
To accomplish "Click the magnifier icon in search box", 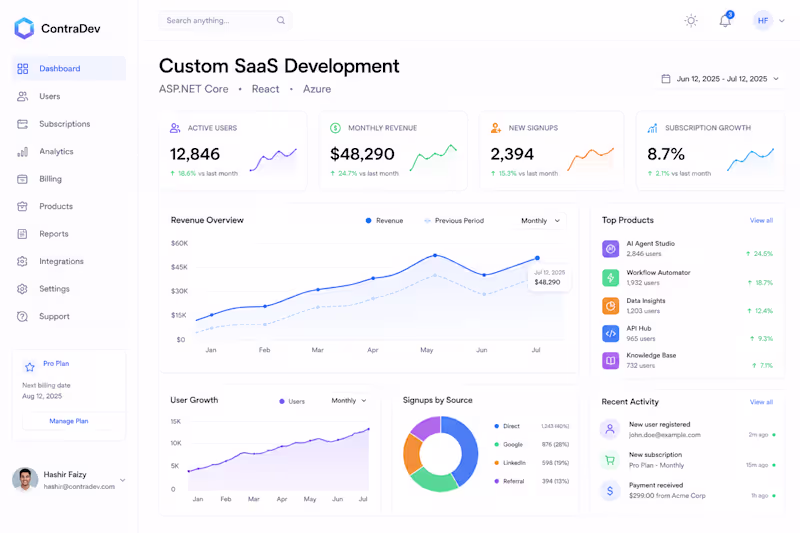I will pos(281,20).
